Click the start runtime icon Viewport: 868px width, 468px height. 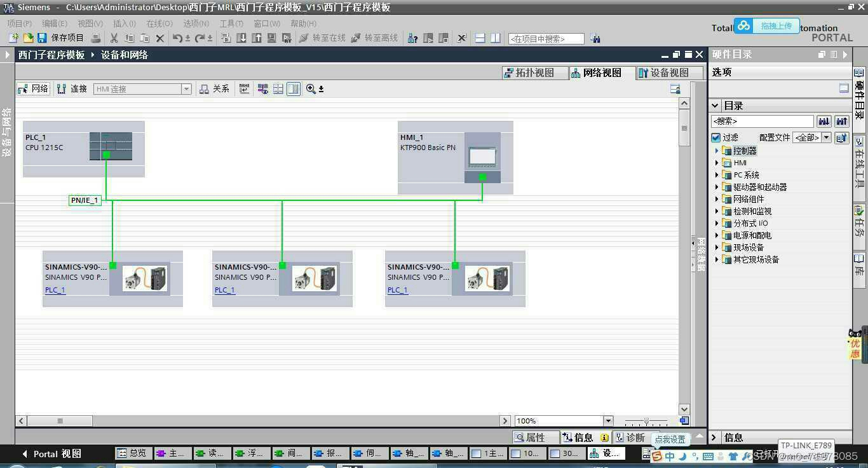[287, 38]
